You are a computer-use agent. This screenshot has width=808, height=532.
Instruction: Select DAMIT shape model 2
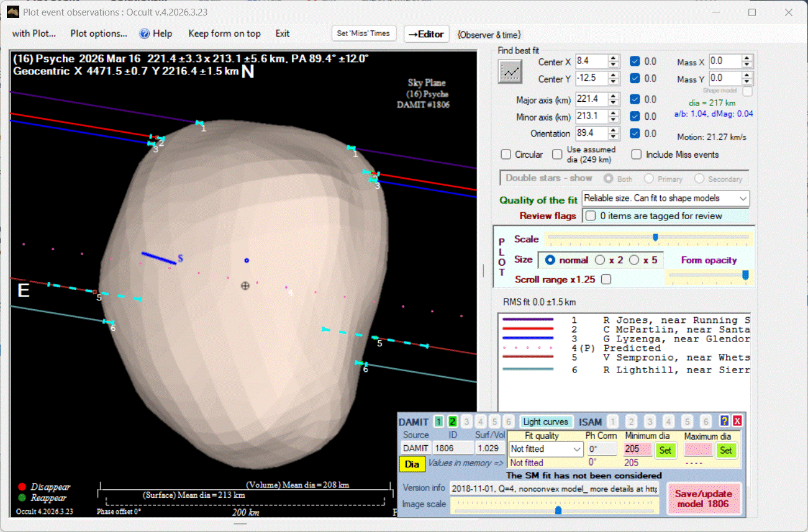click(x=452, y=422)
